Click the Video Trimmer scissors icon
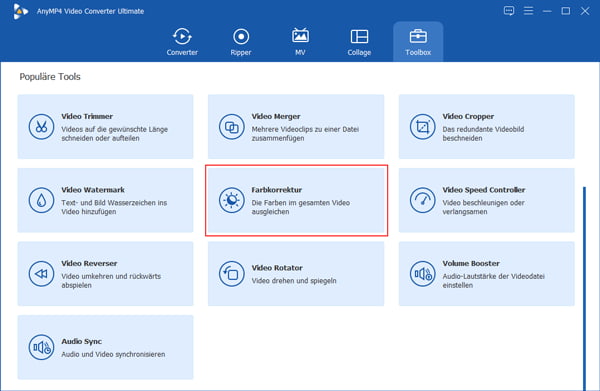 (41, 127)
